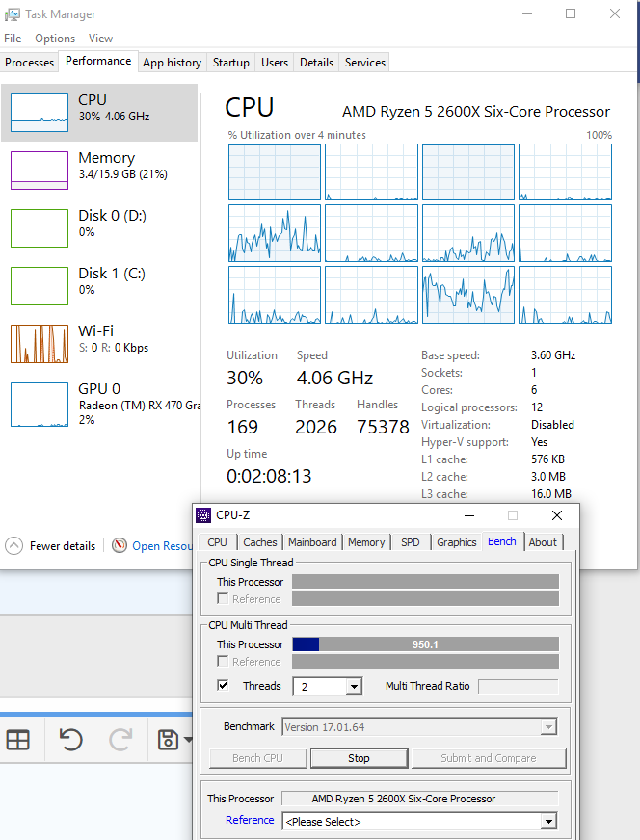Click Single Thread This Processor bar
640x840 pixels.
[x=426, y=582]
